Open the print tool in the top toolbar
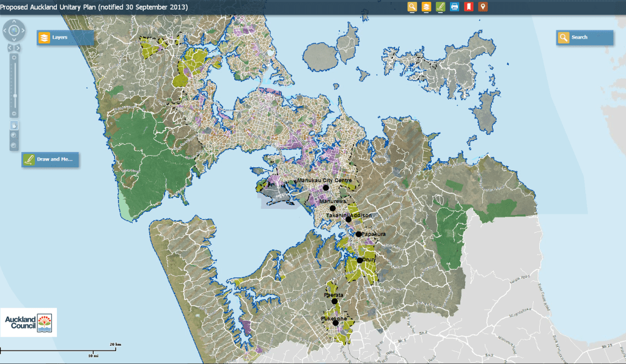The height and width of the screenshot is (364, 626). tap(454, 7)
